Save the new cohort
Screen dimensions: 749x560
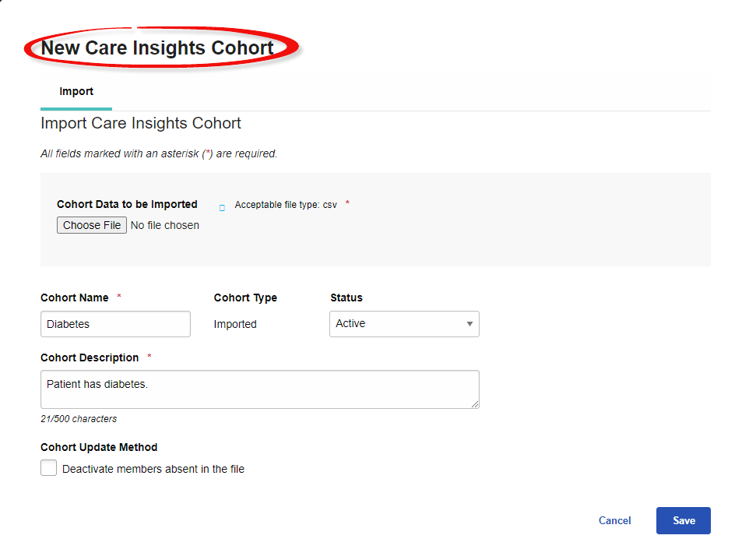pyautogui.click(x=683, y=520)
